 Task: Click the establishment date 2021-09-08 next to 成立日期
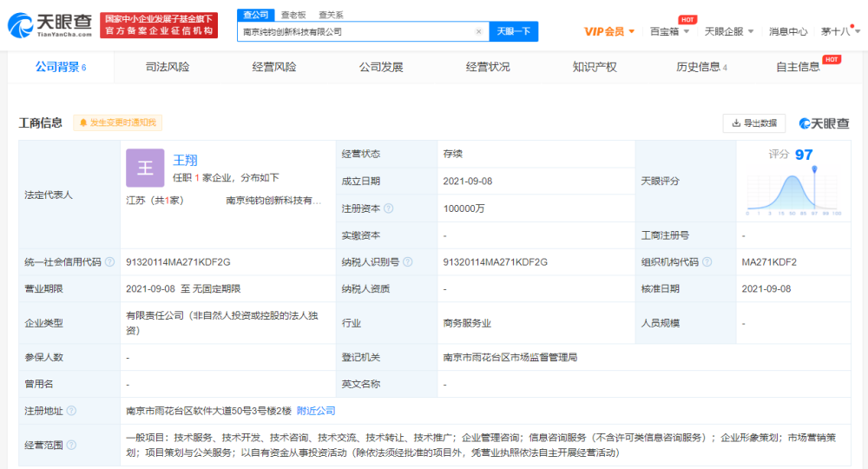tap(468, 181)
